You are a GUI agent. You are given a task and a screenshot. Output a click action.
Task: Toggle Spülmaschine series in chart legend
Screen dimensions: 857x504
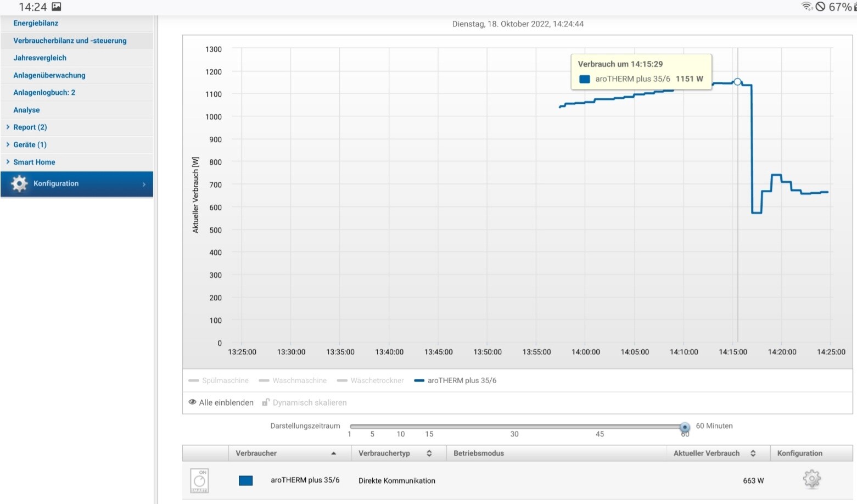[x=219, y=380]
